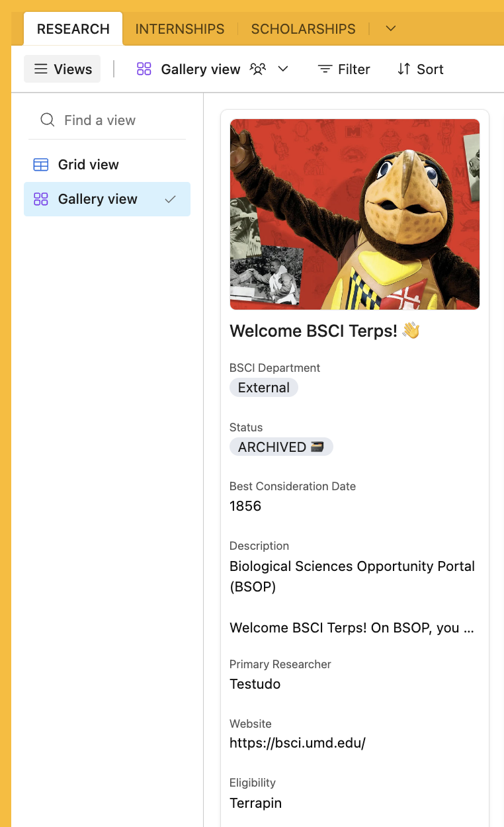504x827 pixels.
Task: Click Biological Sciences Opportunity Portal description
Action: pos(352,576)
